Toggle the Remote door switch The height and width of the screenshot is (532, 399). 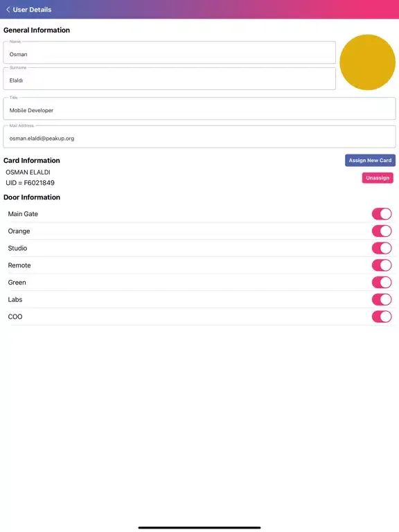click(382, 265)
